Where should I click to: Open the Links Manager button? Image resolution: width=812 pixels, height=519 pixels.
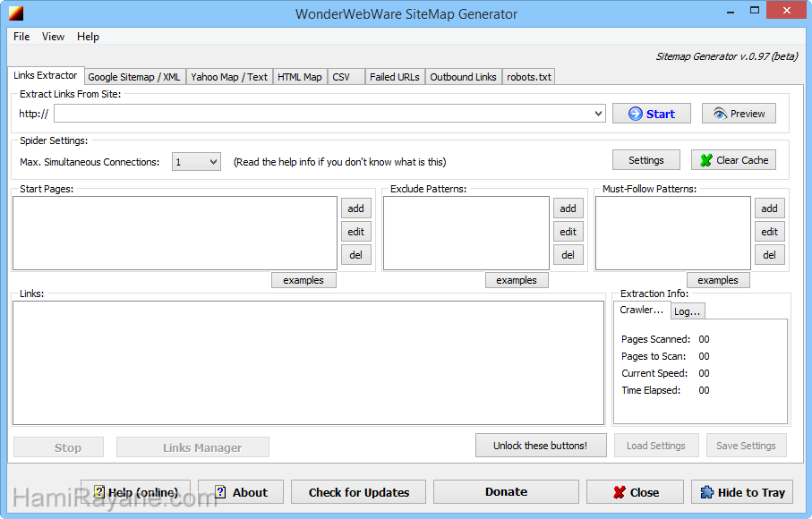(192, 447)
